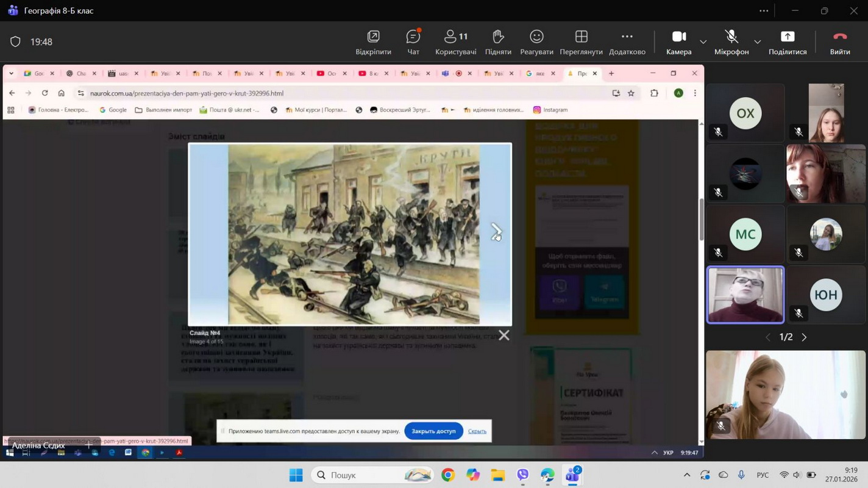Image resolution: width=868 pixels, height=488 pixels.
Task: Leave the meeting with Вийти button
Action: tap(839, 42)
